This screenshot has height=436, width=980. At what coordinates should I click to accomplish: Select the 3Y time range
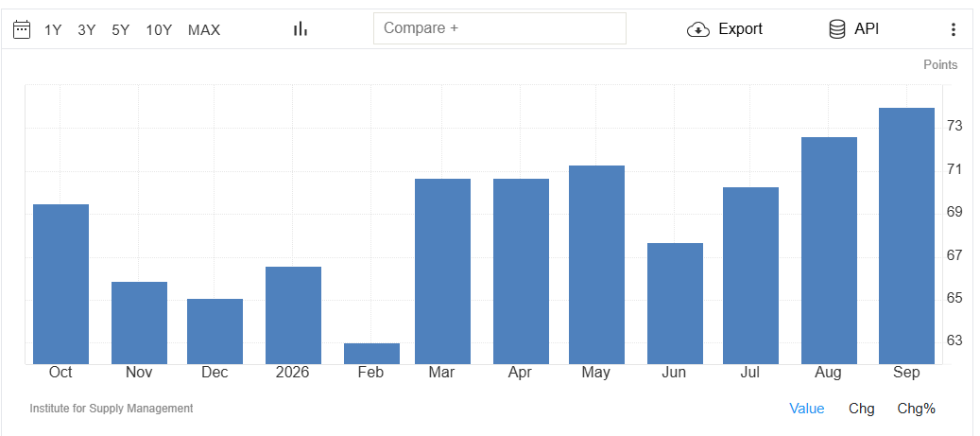[x=86, y=30]
